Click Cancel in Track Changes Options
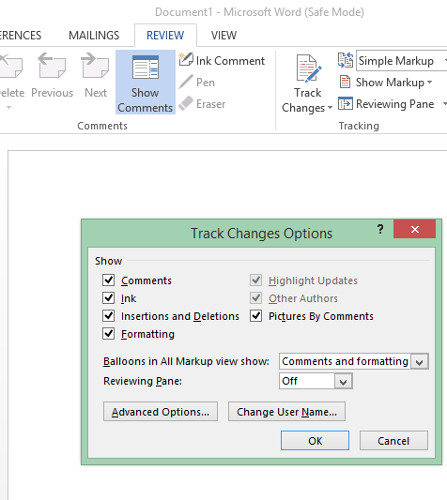The height and width of the screenshot is (500, 447). [x=393, y=440]
